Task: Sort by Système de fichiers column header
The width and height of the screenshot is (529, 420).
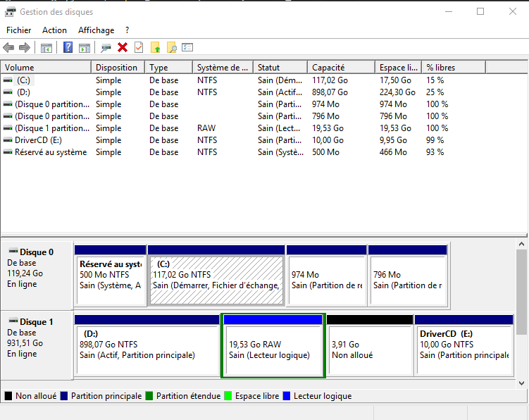Action: point(223,67)
